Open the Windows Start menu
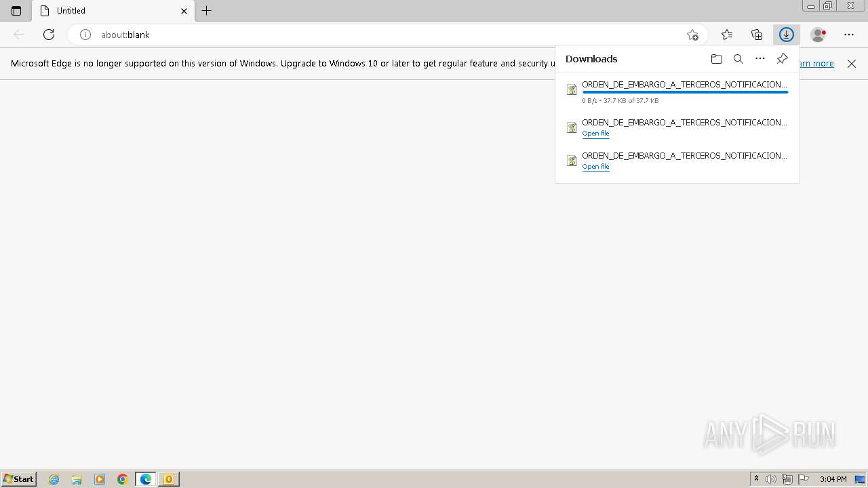 tap(19, 479)
